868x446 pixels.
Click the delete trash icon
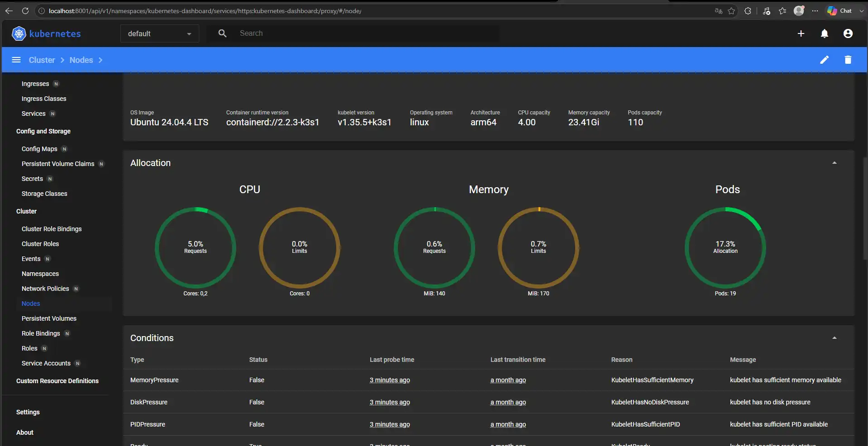coord(848,60)
